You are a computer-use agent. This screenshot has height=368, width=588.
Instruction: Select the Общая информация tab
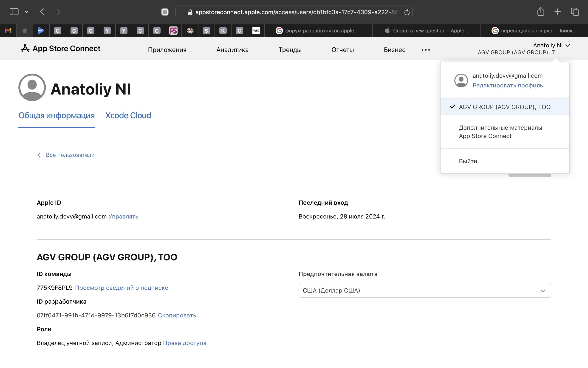pos(56,115)
